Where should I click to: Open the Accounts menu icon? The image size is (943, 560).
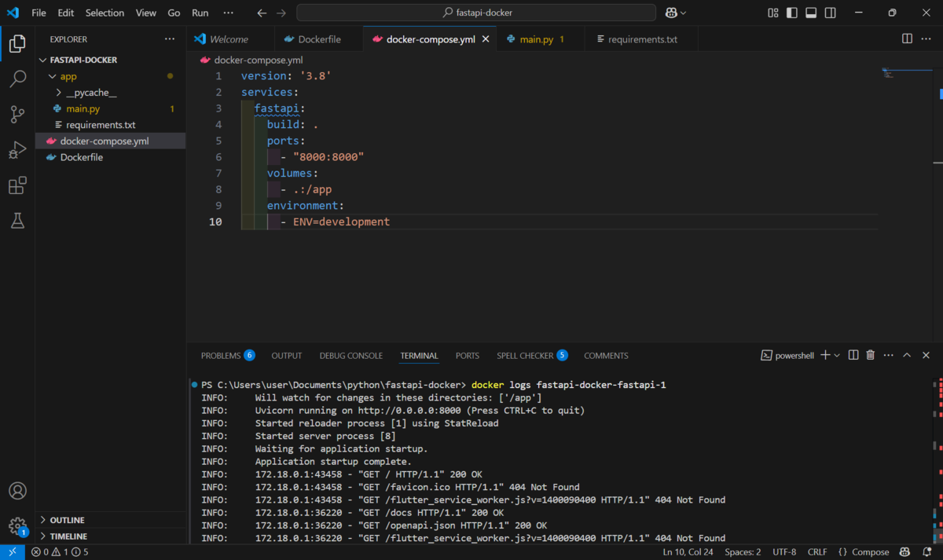[x=17, y=491]
